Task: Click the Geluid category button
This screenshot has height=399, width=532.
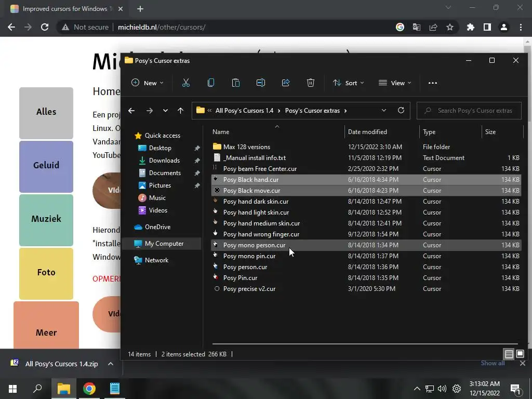Action: coord(46,167)
